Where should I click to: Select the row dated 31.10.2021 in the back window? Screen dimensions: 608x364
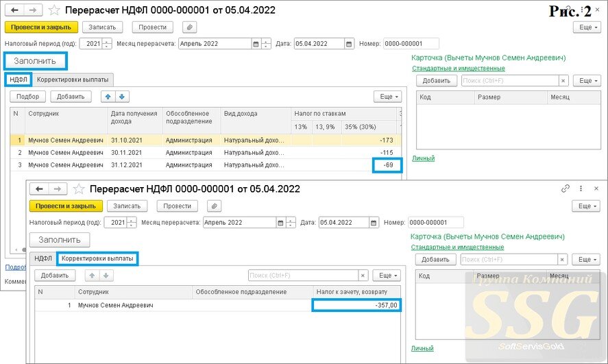[x=206, y=141]
